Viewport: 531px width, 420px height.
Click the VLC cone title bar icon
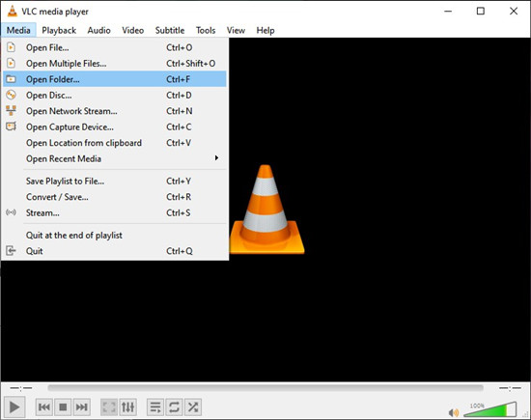click(13, 12)
